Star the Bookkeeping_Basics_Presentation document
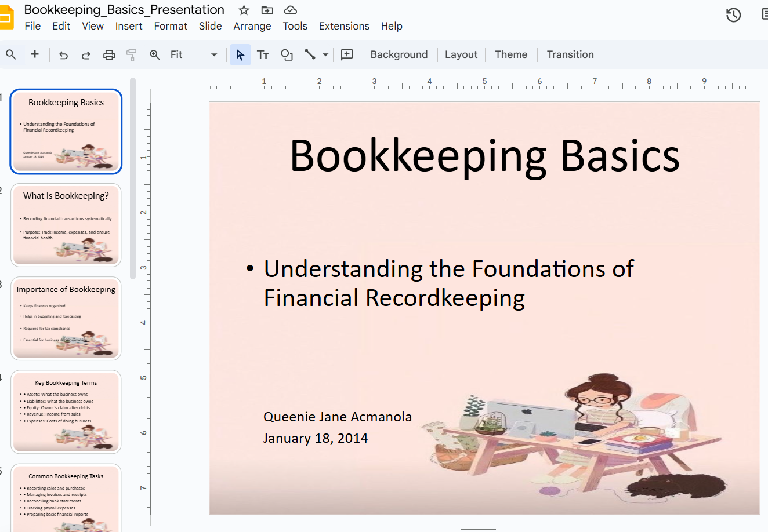The image size is (768, 532). coord(244,10)
